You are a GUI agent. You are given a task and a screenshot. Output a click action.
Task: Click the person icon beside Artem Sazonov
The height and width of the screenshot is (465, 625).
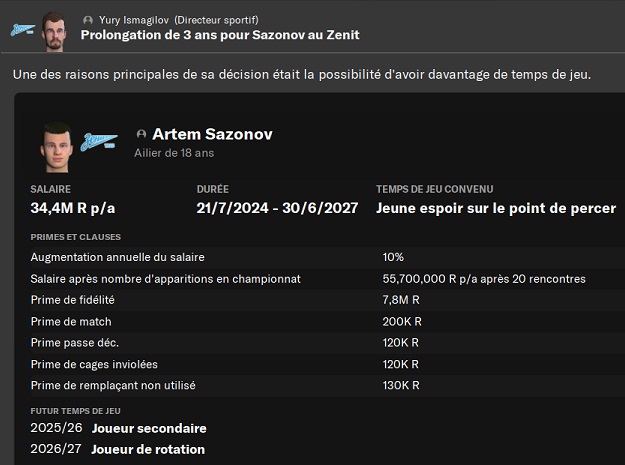[141, 135]
